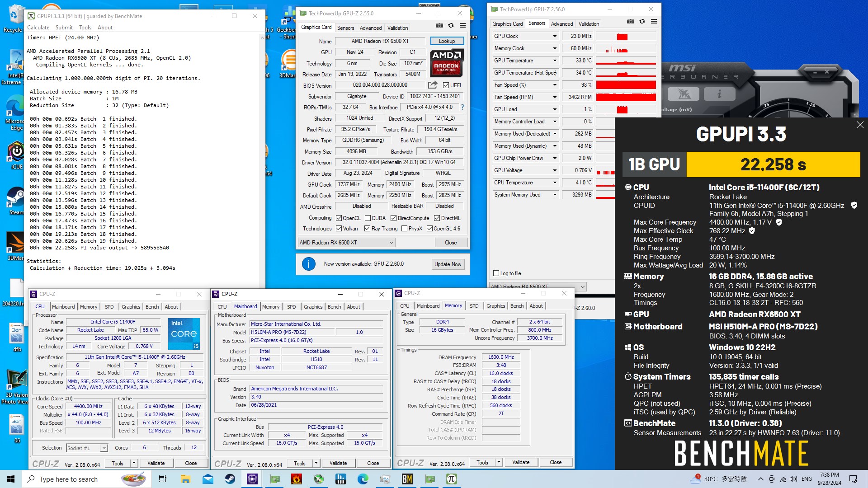
Task: Click the Windows search box
Action: tap(86, 479)
